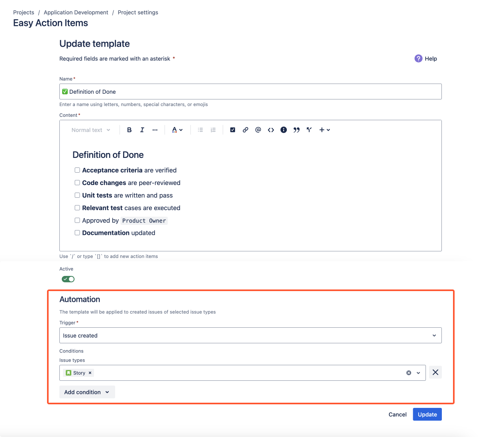Insert a mention with the @ icon
The height and width of the screenshot is (437, 504).
click(x=258, y=130)
